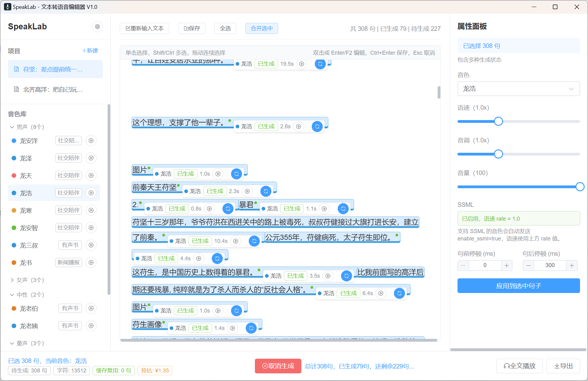Click the 全选 button

click(225, 28)
